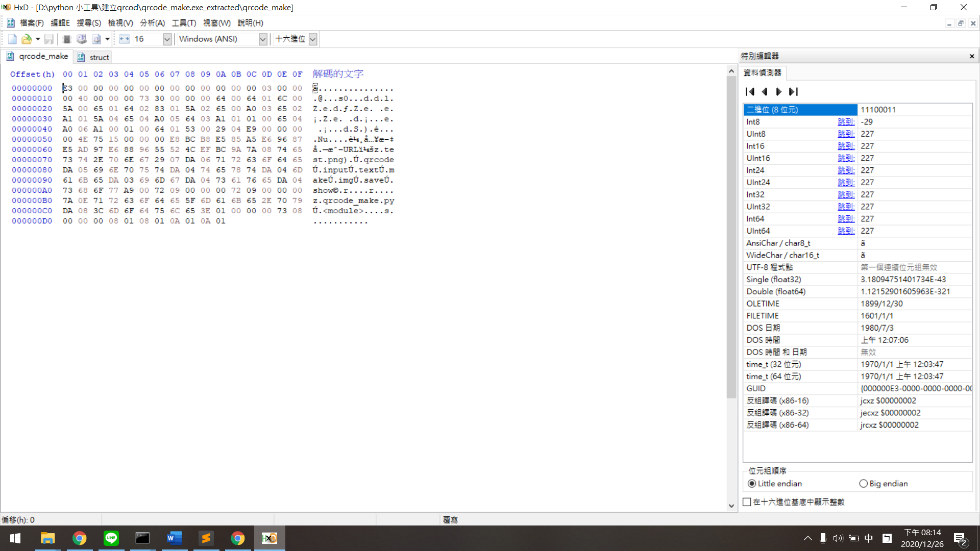Click the 跳到 link for UInt64
The height and width of the screenshot is (551, 980).
846,231
